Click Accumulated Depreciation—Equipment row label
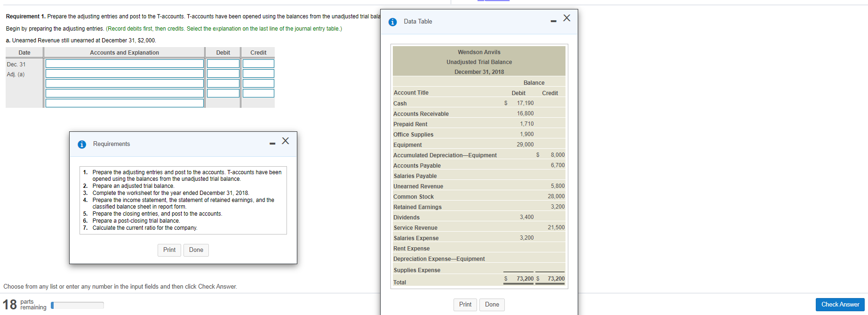This screenshot has height=315, width=868. 445,155
